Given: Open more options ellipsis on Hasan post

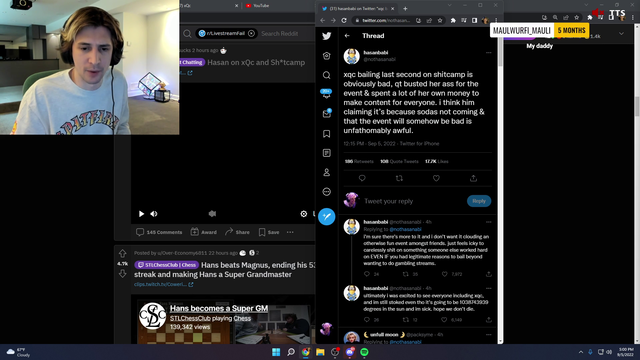Looking at the screenshot, I should coord(290,232).
